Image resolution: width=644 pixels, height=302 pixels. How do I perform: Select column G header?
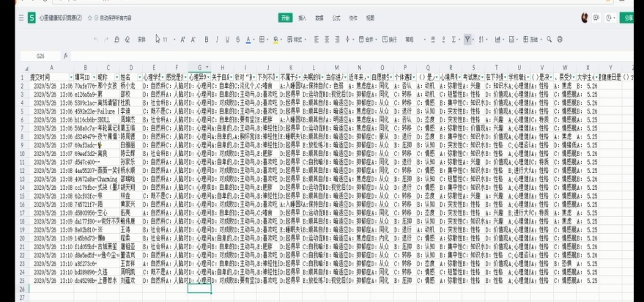[x=199, y=67]
